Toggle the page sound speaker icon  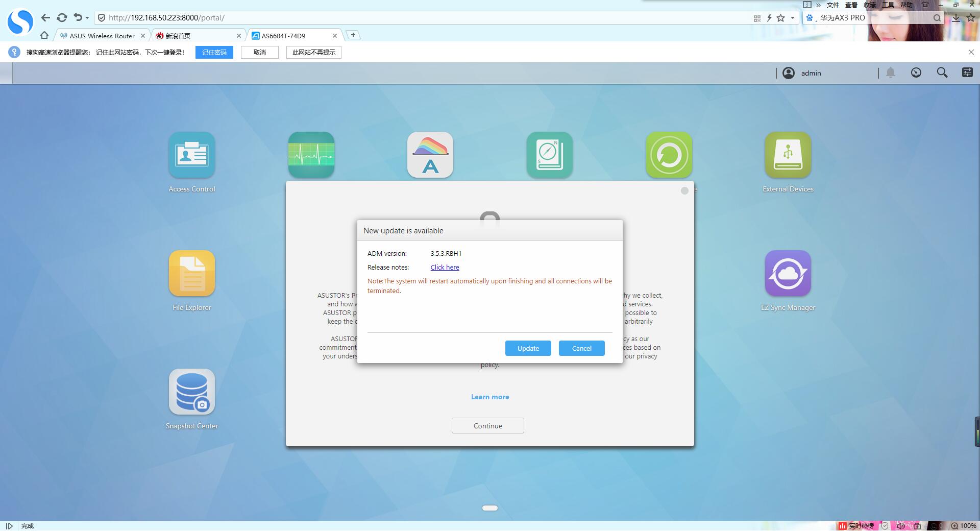[901, 526]
